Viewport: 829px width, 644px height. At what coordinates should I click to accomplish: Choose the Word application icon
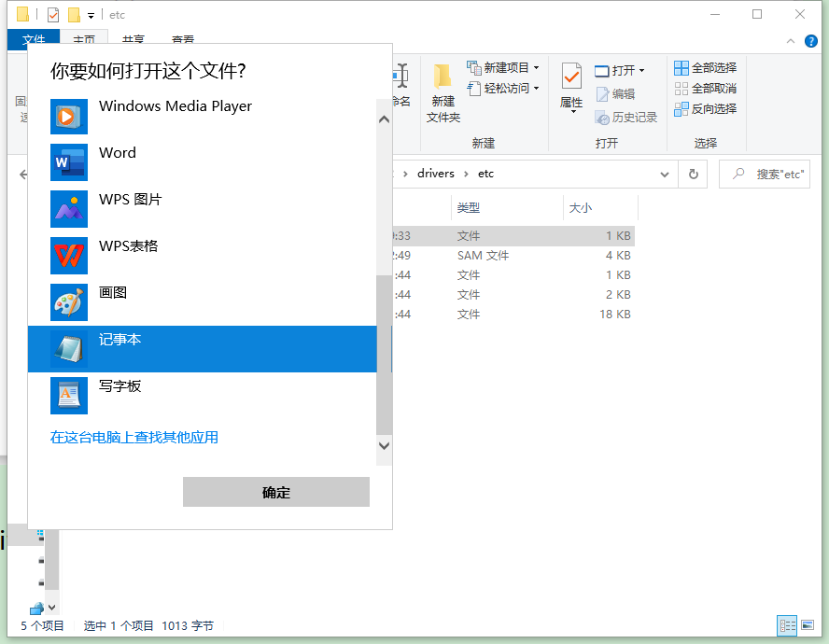pos(69,162)
